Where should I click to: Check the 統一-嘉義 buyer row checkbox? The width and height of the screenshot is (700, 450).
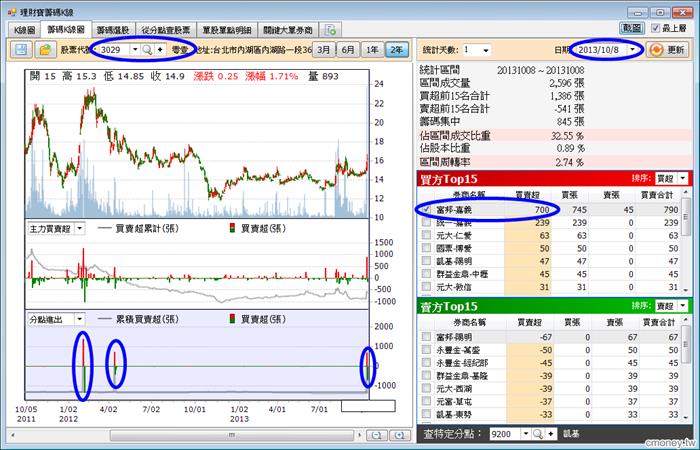pyautogui.click(x=426, y=222)
